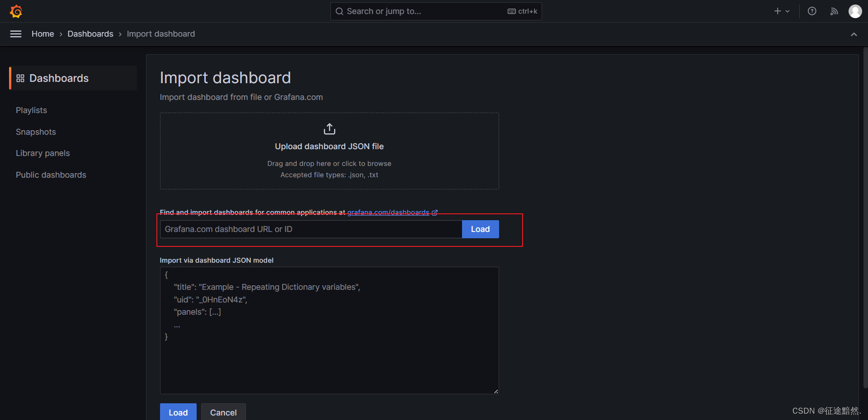Open the user profile avatar
This screenshot has height=420, width=868.
point(855,11)
